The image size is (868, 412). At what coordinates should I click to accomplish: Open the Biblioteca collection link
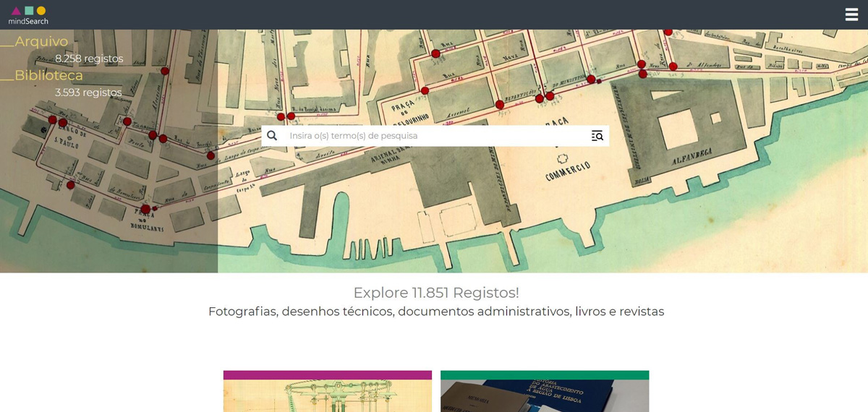(x=48, y=75)
